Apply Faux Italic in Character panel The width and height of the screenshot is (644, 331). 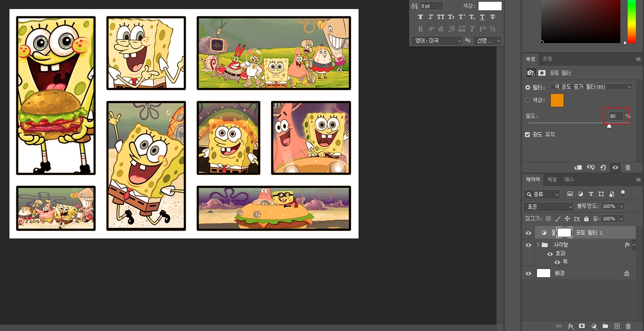[431, 17]
